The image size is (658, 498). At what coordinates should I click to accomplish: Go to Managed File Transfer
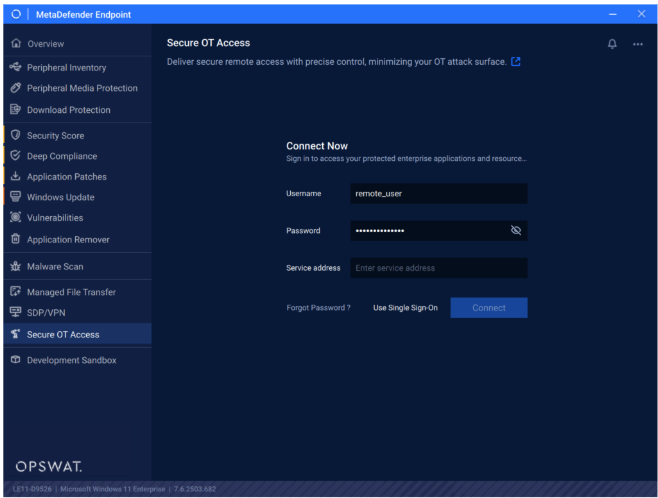pyautogui.click(x=78, y=292)
